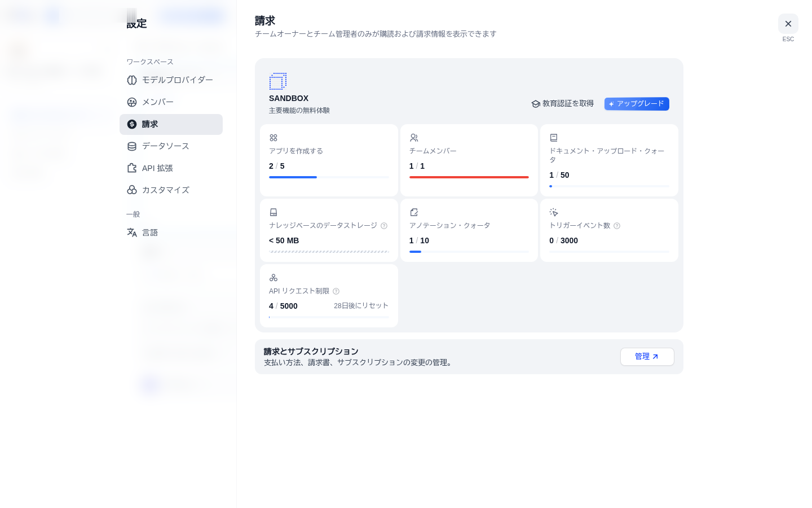Click the members group icon
Screen dimensions: 812x508
pos(132,102)
